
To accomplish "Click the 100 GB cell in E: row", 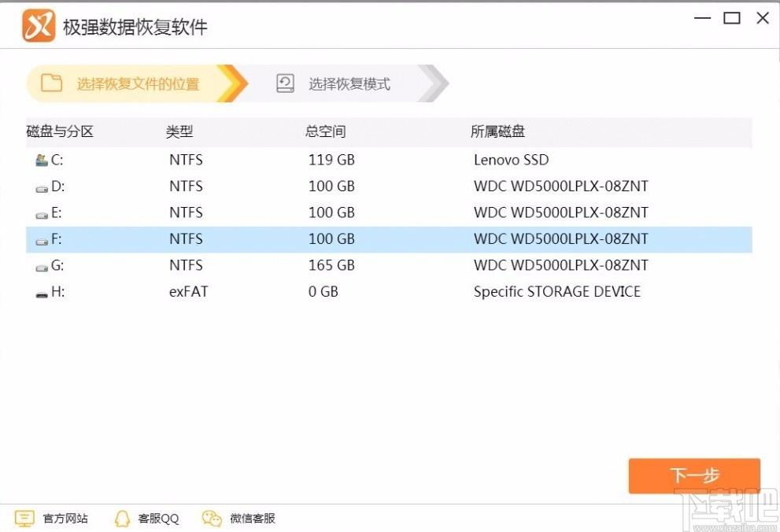I will 331,212.
